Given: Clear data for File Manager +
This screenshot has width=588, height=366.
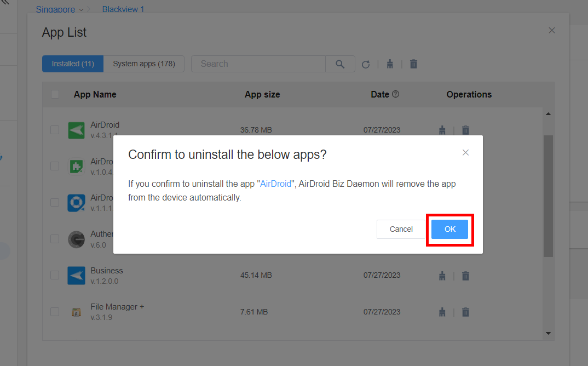Looking at the screenshot, I should [x=442, y=312].
